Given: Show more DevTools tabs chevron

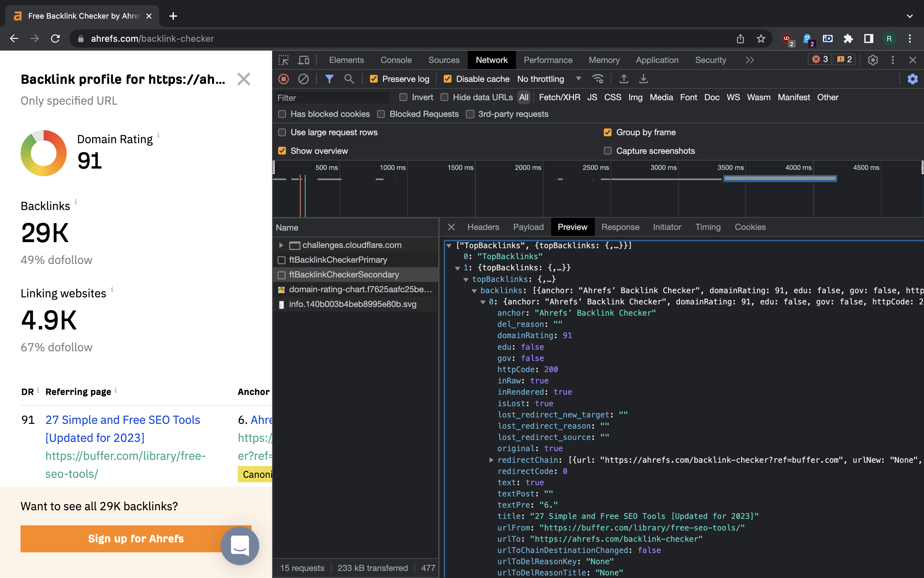Looking at the screenshot, I should (x=750, y=60).
